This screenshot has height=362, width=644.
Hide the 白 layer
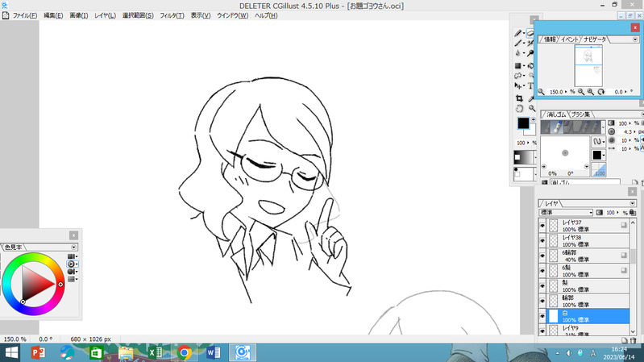pos(542,316)
